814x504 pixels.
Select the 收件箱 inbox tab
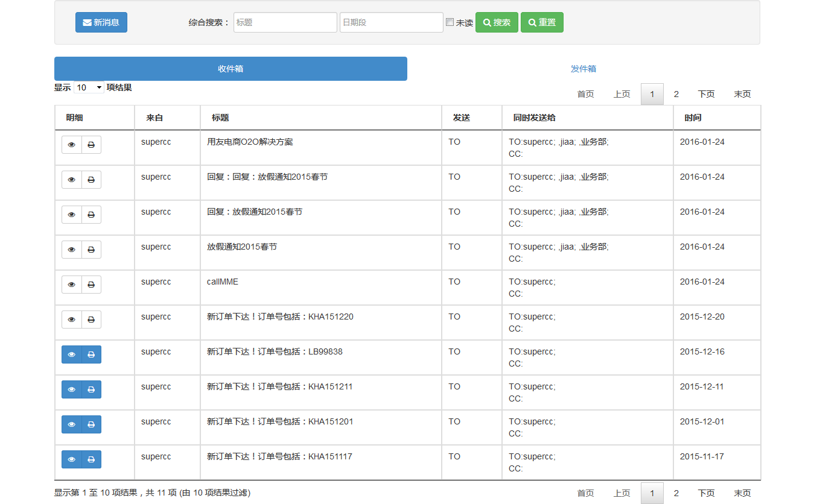[x=231, y=69]
